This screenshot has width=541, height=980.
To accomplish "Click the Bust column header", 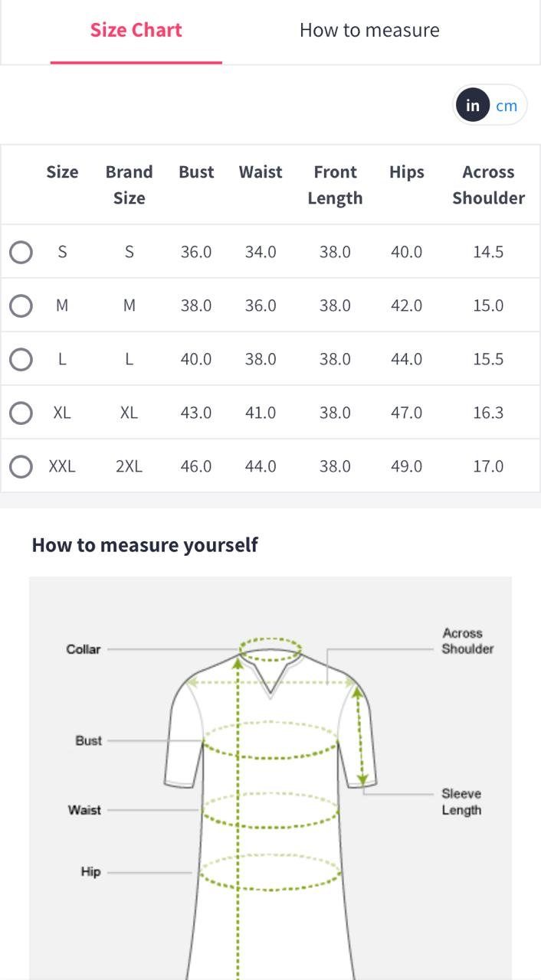I will pos(196,172).
